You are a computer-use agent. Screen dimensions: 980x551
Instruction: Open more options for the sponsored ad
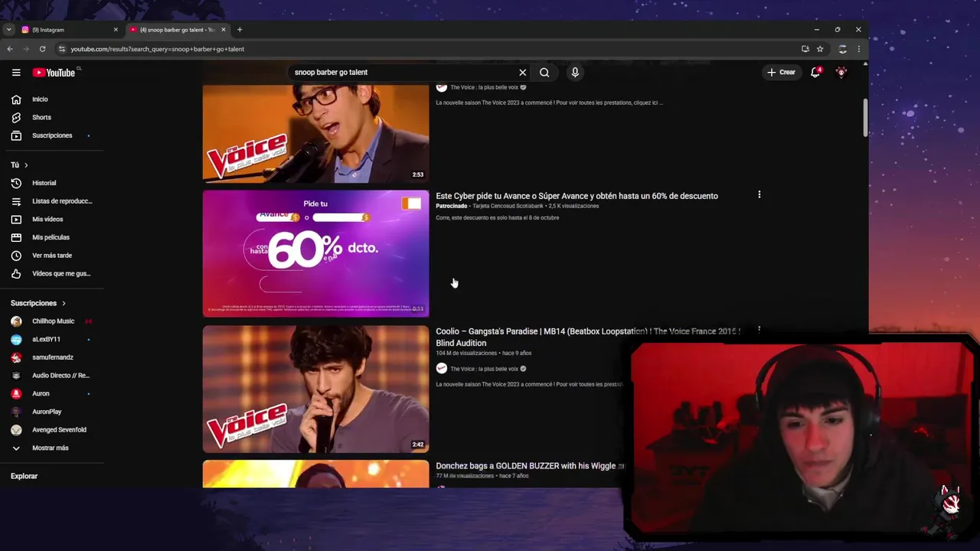[x=759, y=194]
